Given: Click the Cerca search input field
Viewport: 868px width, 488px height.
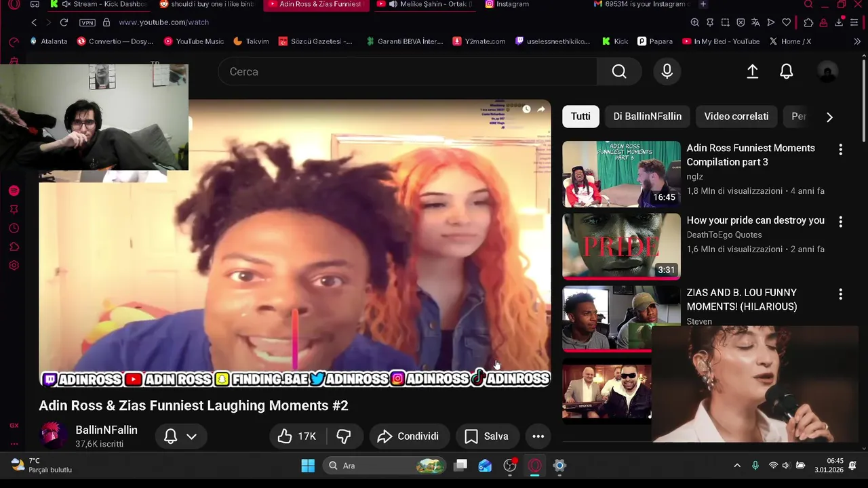Looking at the screenshot, I should click(408, 71).
